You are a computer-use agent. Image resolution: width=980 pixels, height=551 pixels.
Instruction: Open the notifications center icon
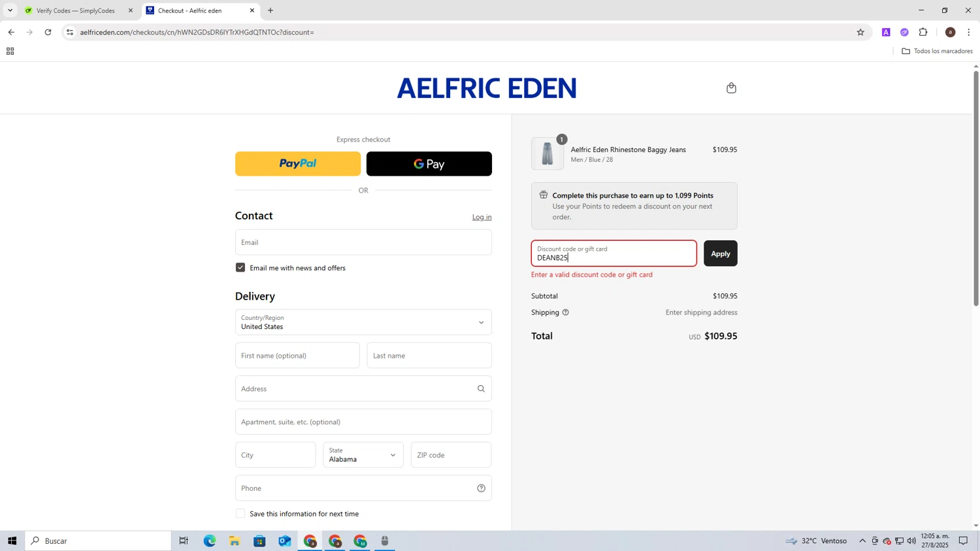(x=963, y=541)
